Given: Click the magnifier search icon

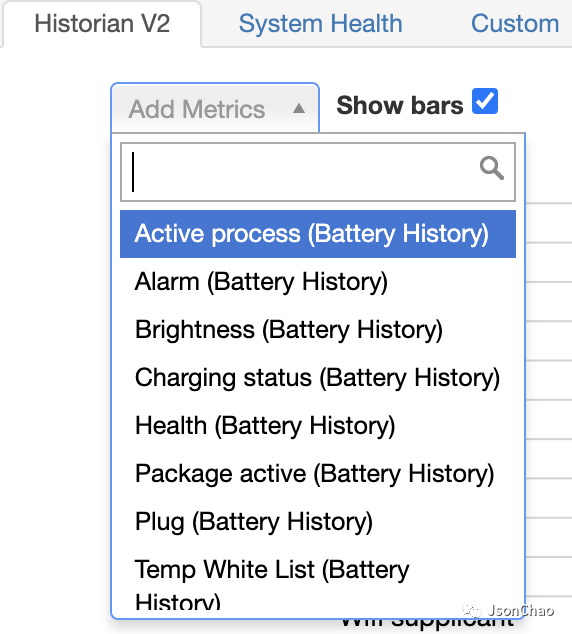Looking at the screenshot, I should 492,168.
